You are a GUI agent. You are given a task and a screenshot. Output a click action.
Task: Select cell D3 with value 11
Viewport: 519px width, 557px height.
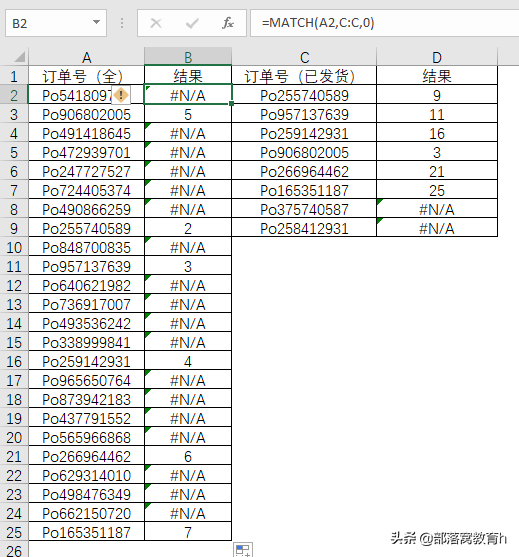tap(437, 114)
